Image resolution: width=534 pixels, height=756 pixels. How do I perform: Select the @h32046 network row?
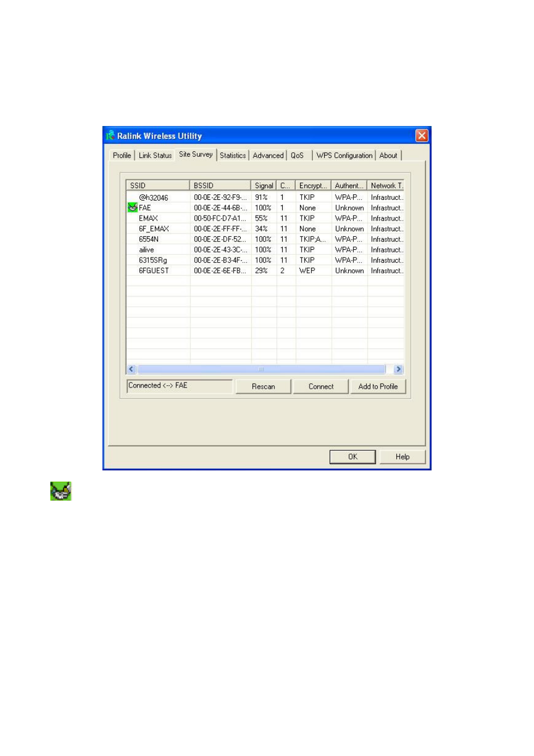[265, 197]
